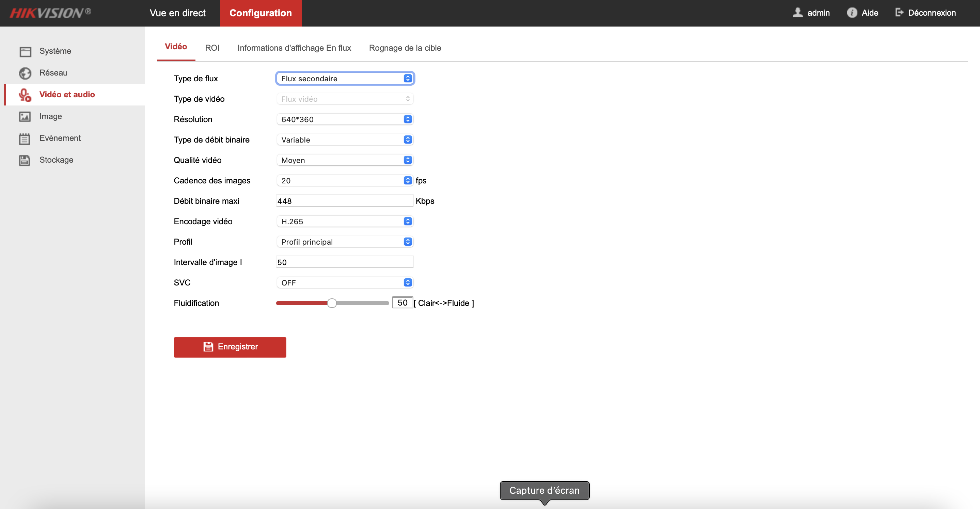980x509 pixels.
Task: Click the admin user button
Action: [x=813, y=13]
